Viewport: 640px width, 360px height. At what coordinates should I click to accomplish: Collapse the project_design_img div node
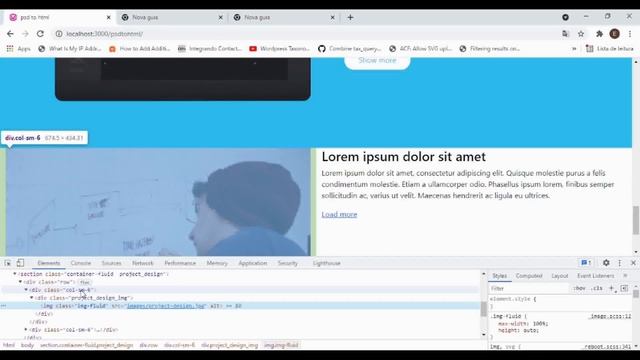(31, 298)
